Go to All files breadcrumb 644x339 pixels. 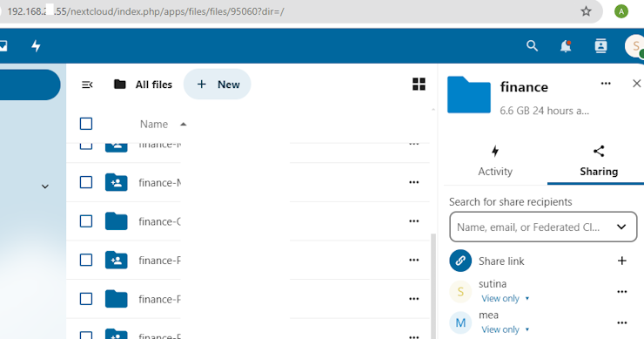click(x=143, y=85)
